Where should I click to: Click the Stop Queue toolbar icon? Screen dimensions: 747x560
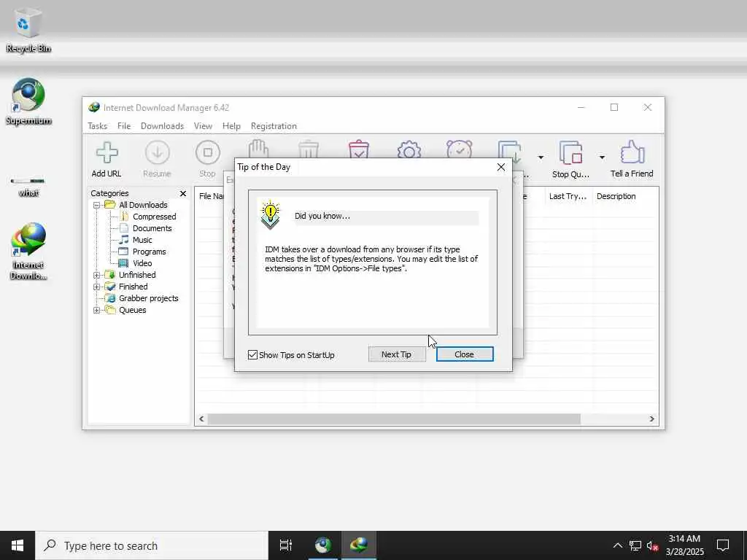(570, 152)
